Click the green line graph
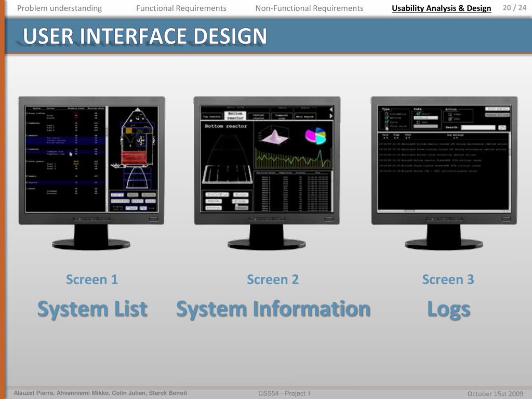532x399 pixels. 292,159
